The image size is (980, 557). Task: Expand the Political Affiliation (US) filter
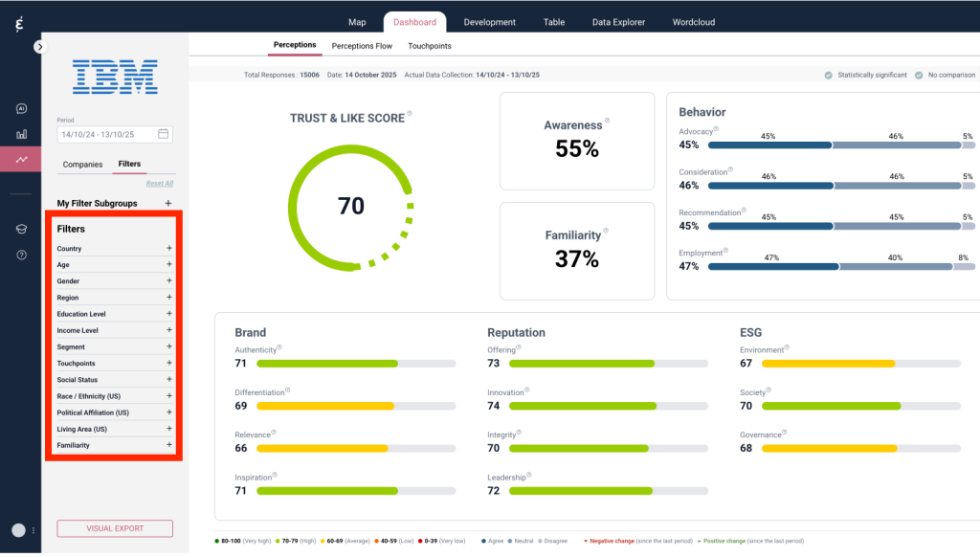point(169,412)
